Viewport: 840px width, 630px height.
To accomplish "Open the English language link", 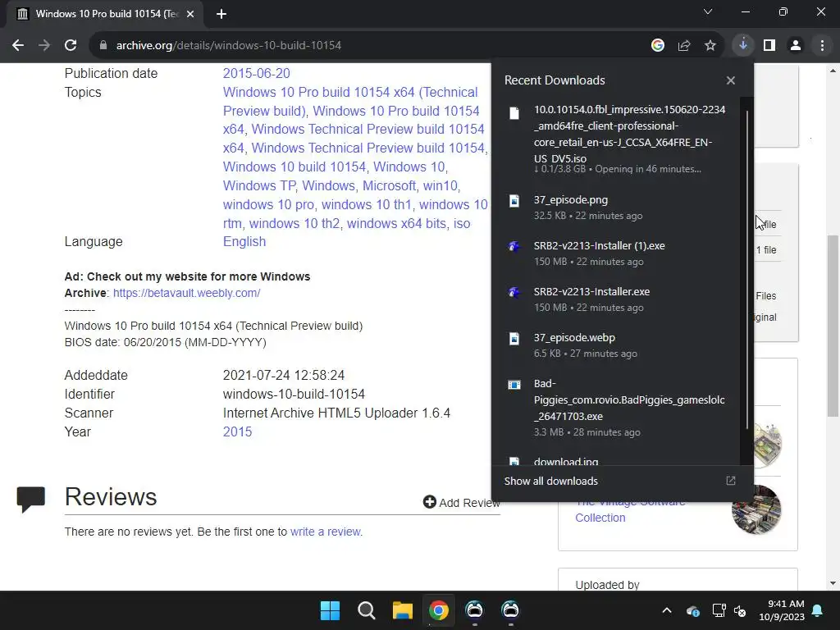I will 244,242.
